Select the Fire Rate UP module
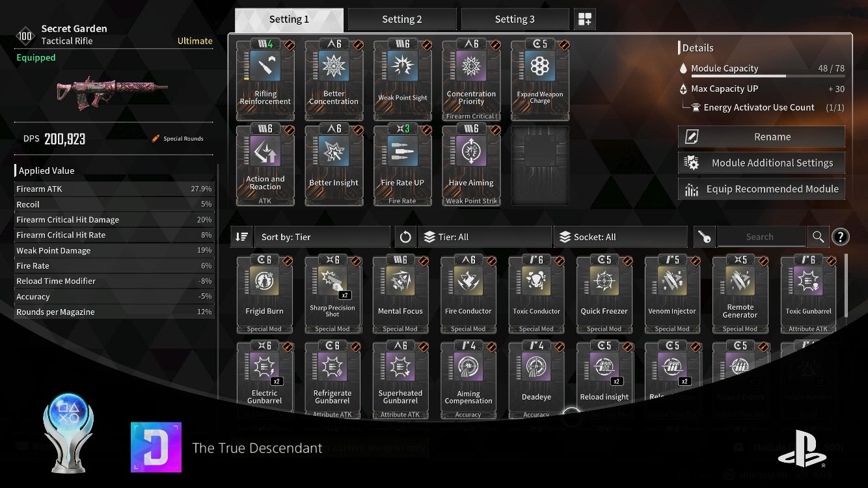Screen dimensions: 868x488 (x=403, y=165)
